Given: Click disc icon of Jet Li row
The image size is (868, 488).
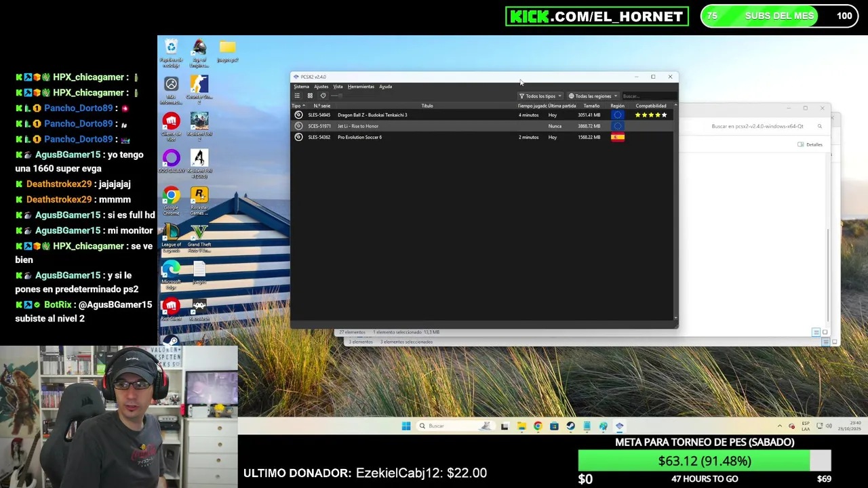Looking at the screenshot, I should [x=298, y=126].
